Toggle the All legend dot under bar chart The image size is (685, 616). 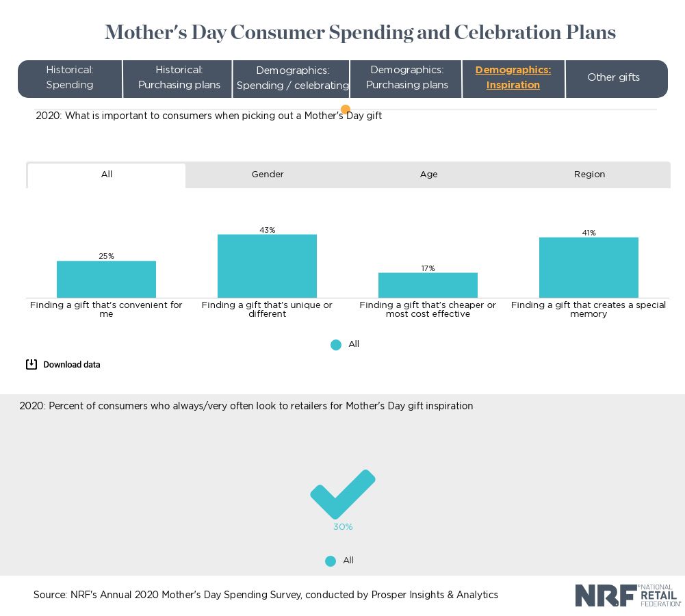(336, 345)
